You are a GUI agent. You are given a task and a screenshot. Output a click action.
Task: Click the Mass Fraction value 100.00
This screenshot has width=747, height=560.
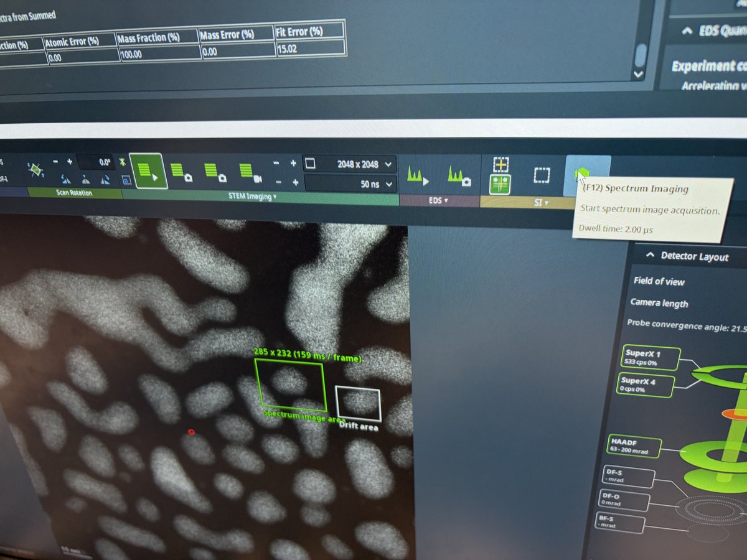coord(131,54)
